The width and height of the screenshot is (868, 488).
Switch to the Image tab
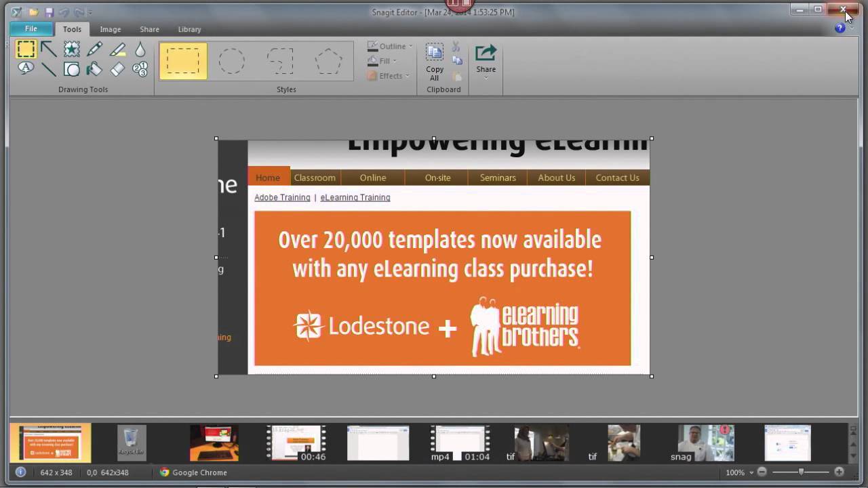(x=111, y=29)
